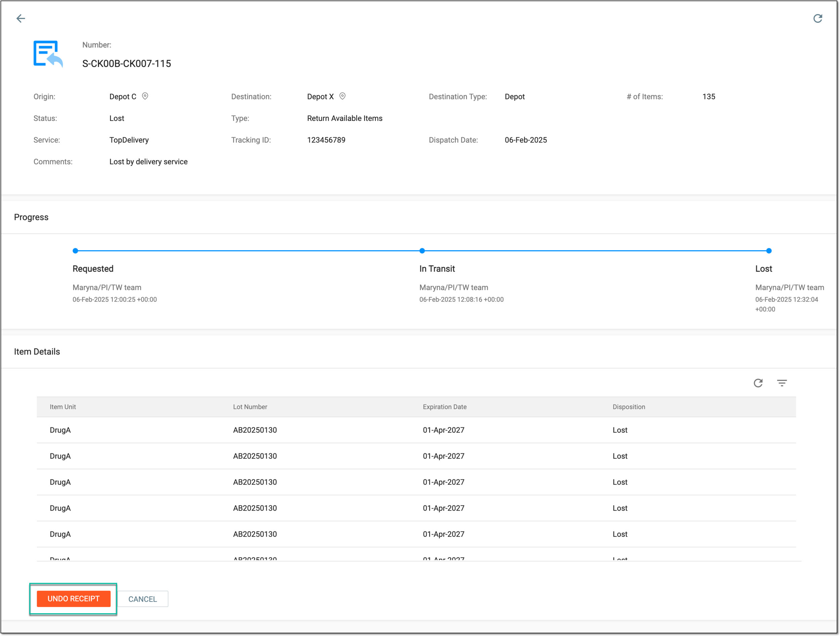Click the Item Details section heading
Viewport: 840px width, 636px height.
point(37,352)
